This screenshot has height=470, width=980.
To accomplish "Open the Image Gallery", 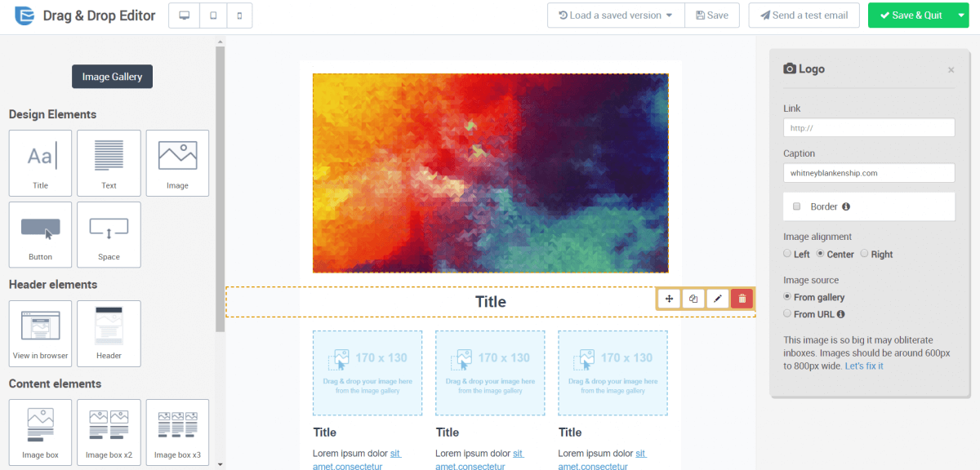I will [x=112, y=77].
